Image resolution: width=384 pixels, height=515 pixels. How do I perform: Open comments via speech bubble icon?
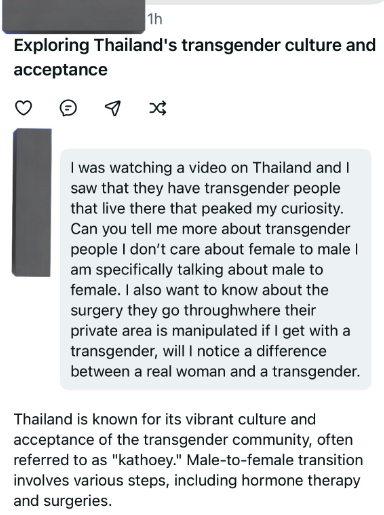(x=68, y=108)
